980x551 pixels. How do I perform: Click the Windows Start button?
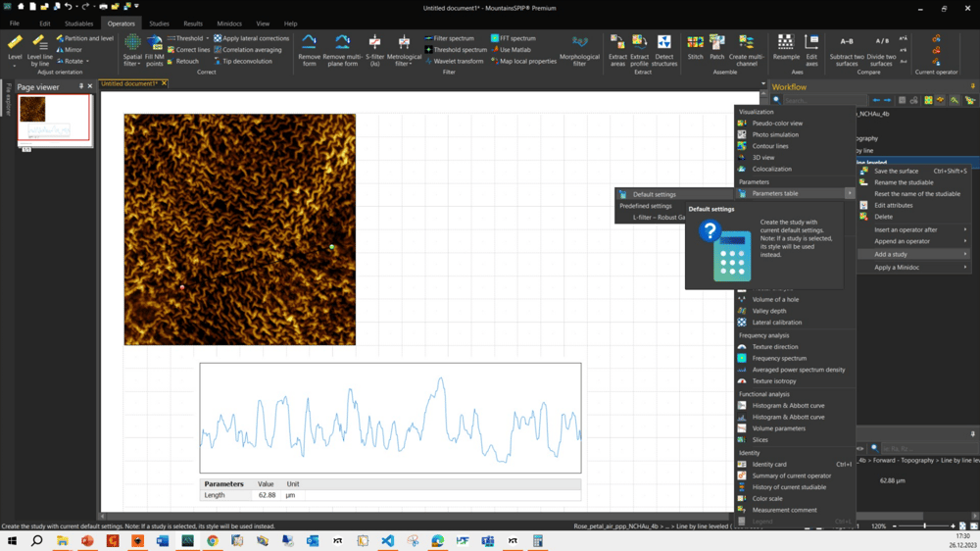(x=12, y=540)
